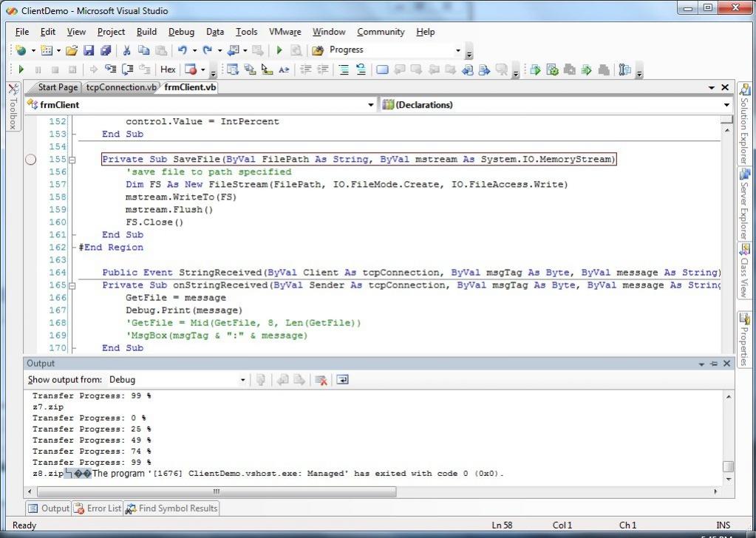Click the Display Word Completion icon
756x538 pixels.
(284, 69)
